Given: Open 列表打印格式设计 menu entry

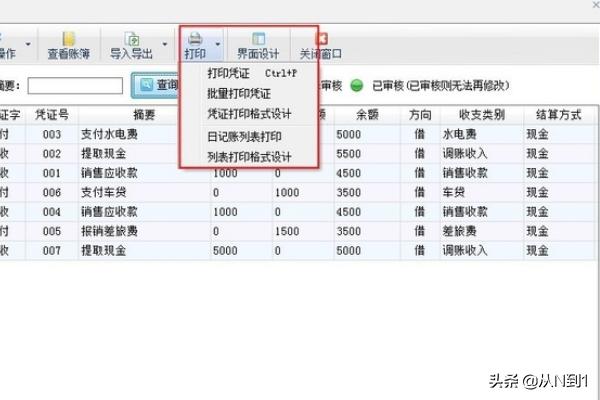Looking at the screenshot, I should click(x=249, y=157).
